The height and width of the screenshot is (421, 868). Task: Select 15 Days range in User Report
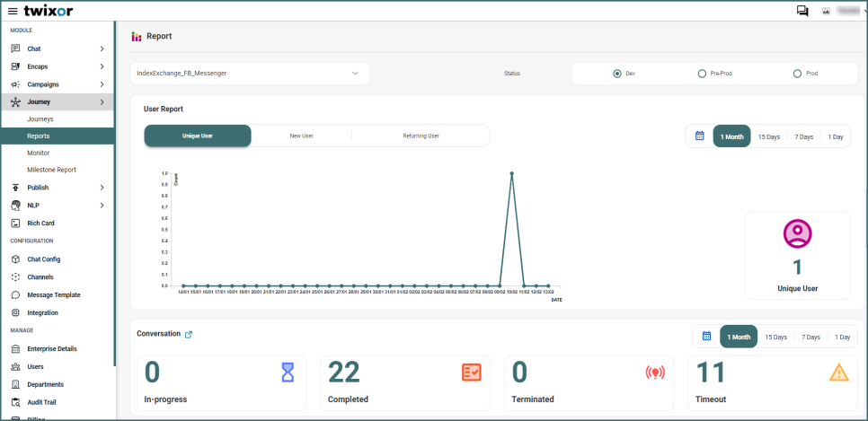click(x=768, y=136)
